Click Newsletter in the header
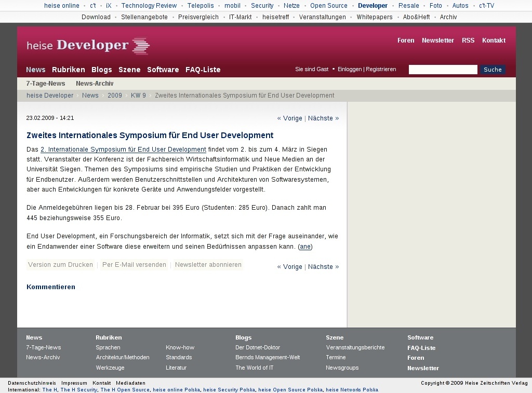The image size is (532, 393). (x=437, y=40)
